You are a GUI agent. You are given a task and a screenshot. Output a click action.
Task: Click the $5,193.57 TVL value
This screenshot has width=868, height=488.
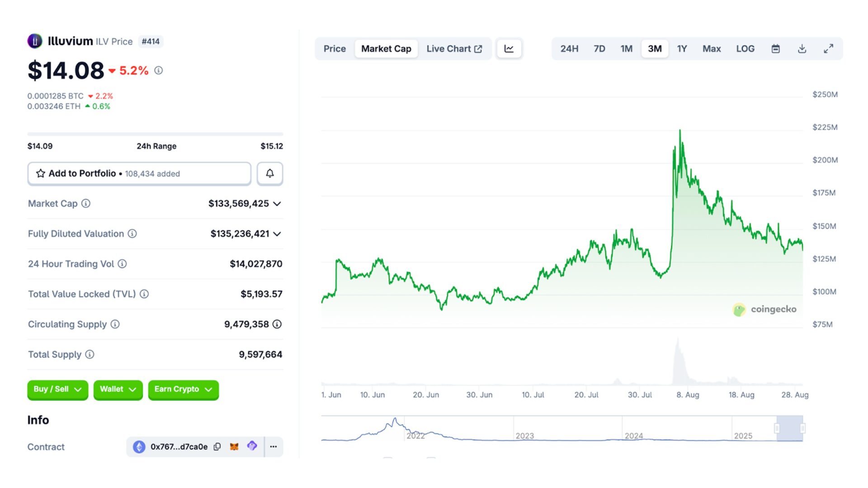(x=261, y=294)
